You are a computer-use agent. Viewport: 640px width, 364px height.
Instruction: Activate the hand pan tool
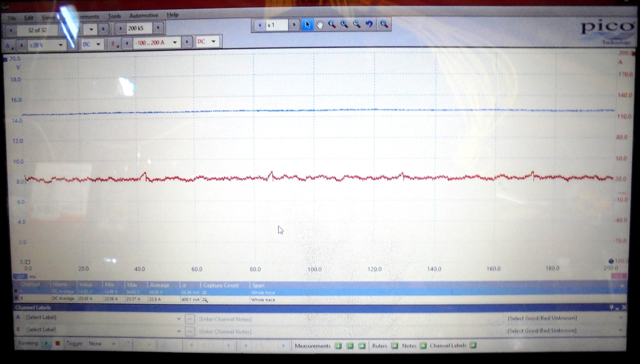click(320, 25)
